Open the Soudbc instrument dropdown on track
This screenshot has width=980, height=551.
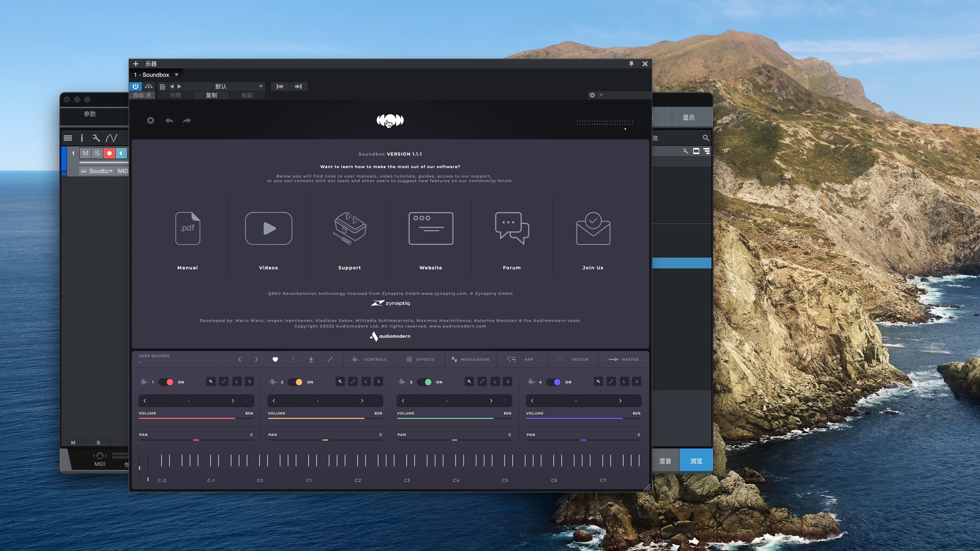[x=97, y=171]
